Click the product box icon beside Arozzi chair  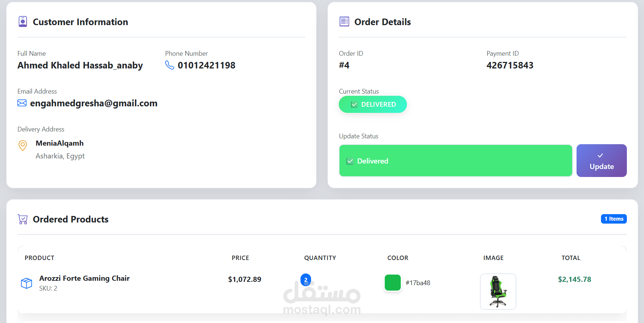(x=27, y=283)
